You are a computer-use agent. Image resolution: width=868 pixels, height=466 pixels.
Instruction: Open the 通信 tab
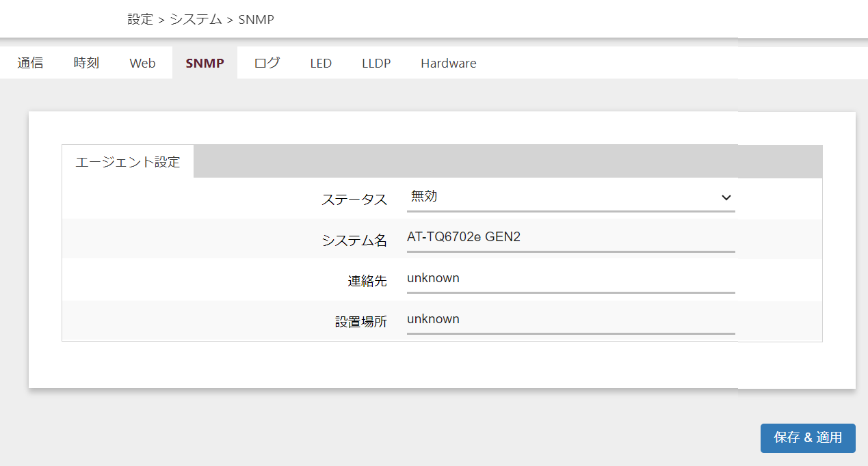point(30,64)
